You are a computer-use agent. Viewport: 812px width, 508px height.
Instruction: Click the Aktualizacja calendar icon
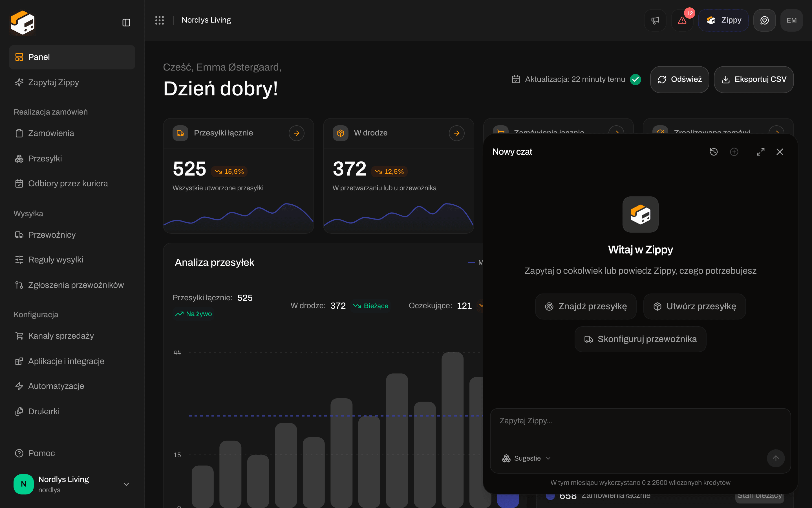click(x=516, y=79)
